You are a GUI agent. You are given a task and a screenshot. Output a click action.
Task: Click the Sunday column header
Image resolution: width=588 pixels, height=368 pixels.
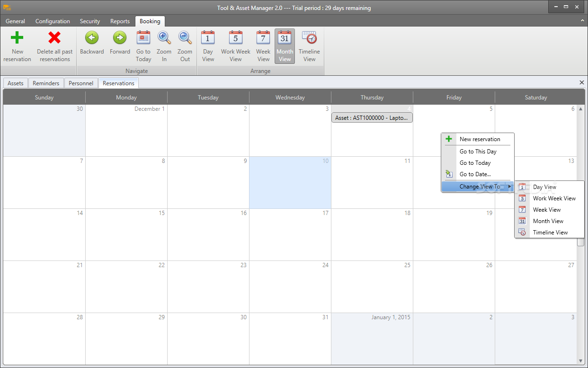click(45, 98)
